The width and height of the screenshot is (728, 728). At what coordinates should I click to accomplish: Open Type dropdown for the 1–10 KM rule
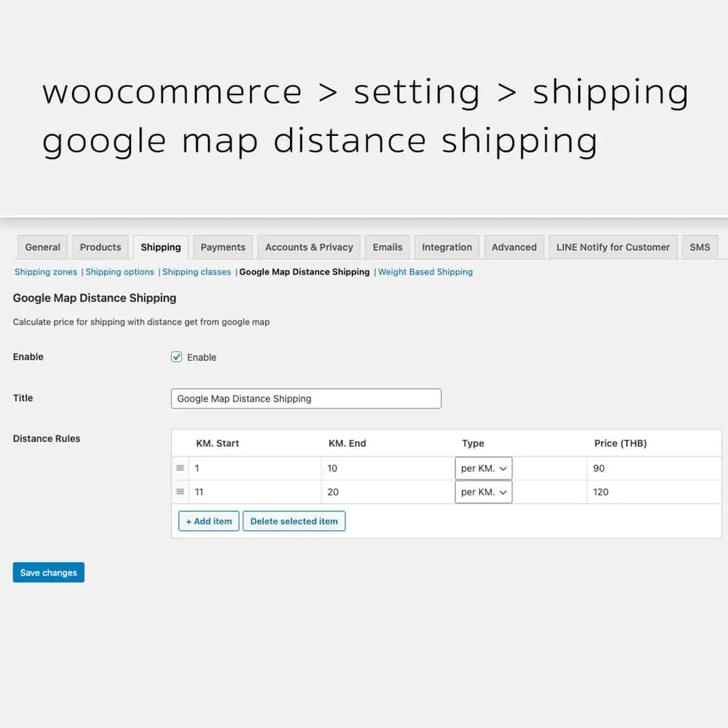pos(484,468)
